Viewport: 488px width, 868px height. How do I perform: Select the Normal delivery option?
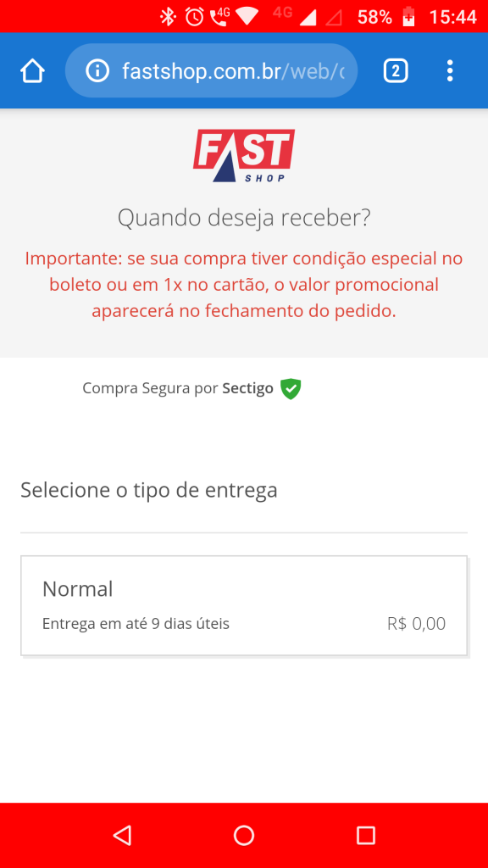(244, 605)
